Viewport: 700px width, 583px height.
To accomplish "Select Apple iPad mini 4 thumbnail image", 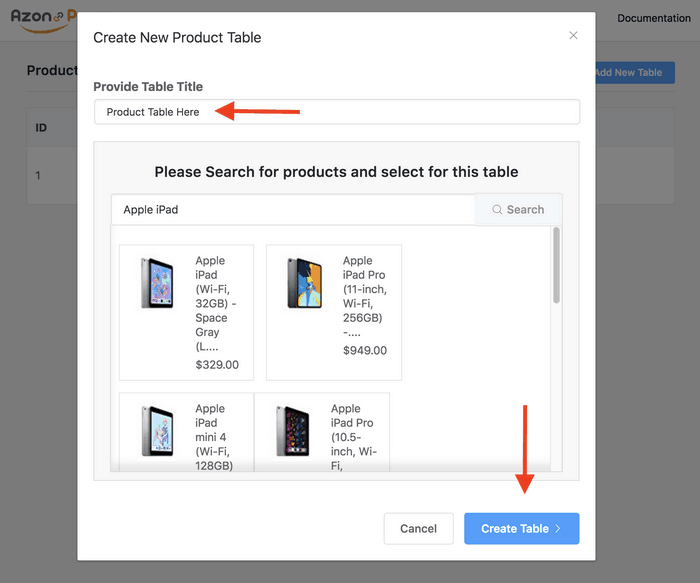I will [157, 431].
